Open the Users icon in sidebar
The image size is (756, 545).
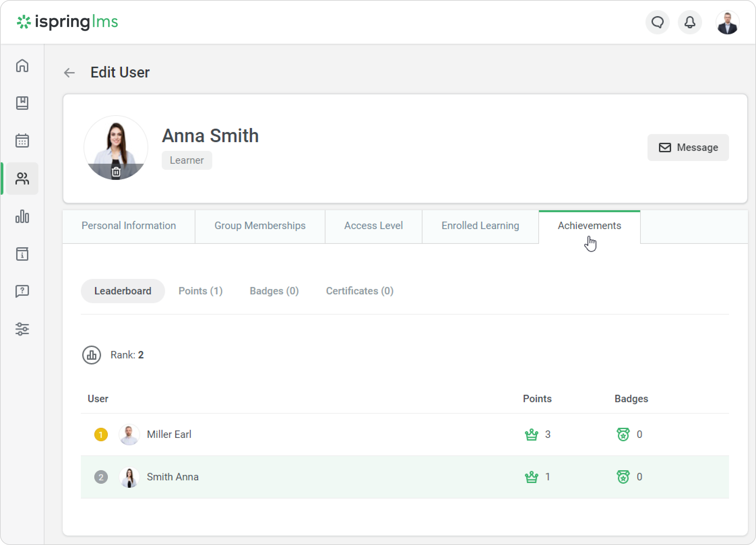(x=22, y=179)
